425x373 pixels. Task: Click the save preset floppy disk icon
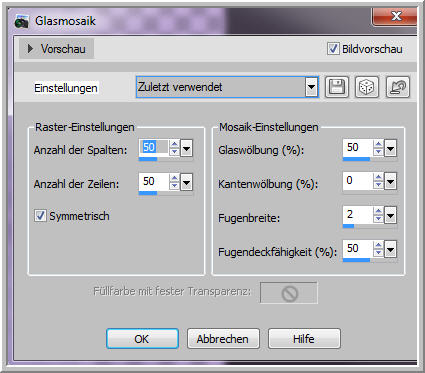tap(337, 87)
